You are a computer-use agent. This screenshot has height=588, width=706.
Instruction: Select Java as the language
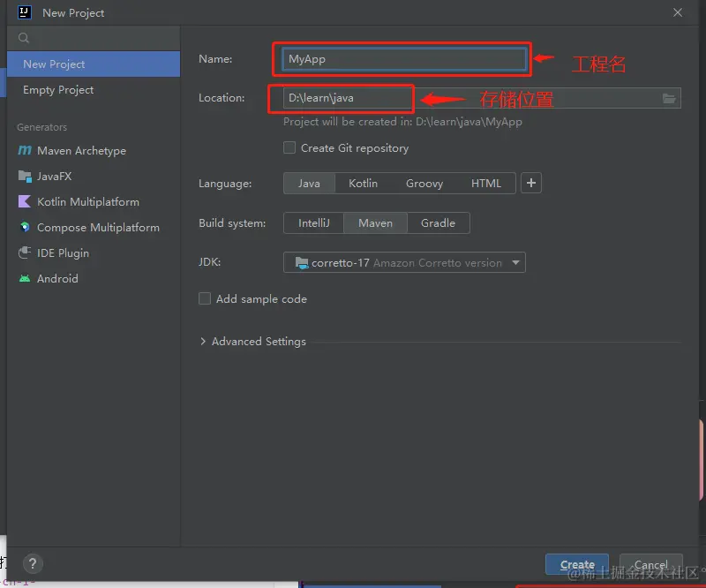pyautogui.click(x=309, y=184)
